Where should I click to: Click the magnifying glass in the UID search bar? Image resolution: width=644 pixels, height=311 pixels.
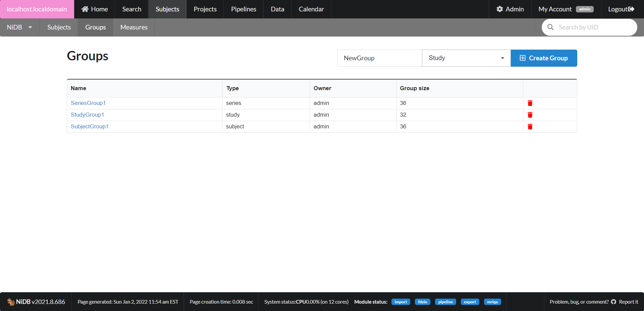click(550, 27)
